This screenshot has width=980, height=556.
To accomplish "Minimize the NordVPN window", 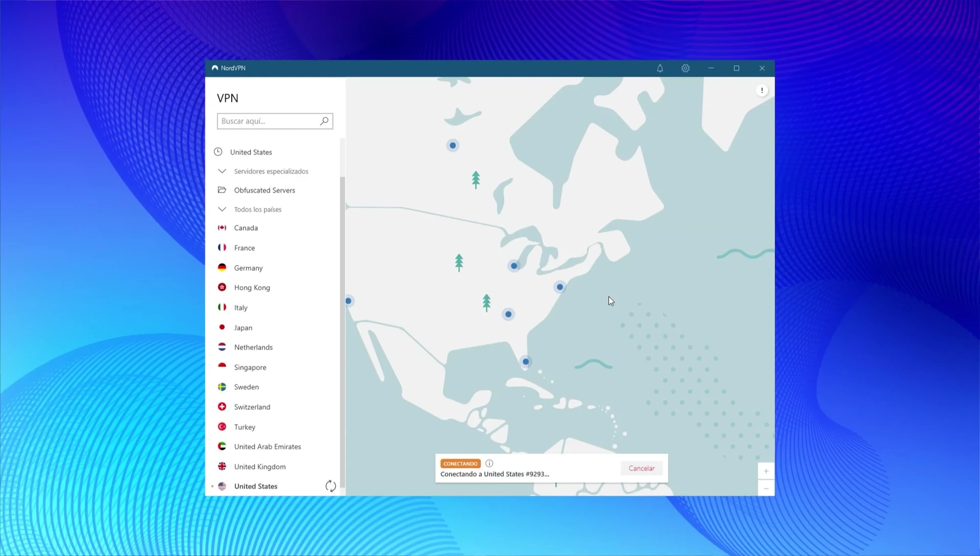I will point(711,68).
